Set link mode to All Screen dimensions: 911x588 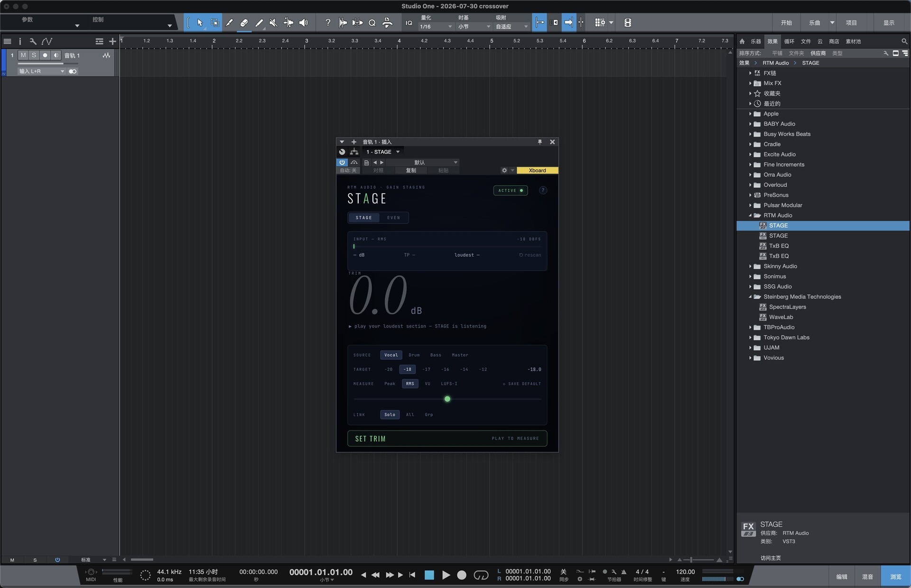click(x=410, y=414)
